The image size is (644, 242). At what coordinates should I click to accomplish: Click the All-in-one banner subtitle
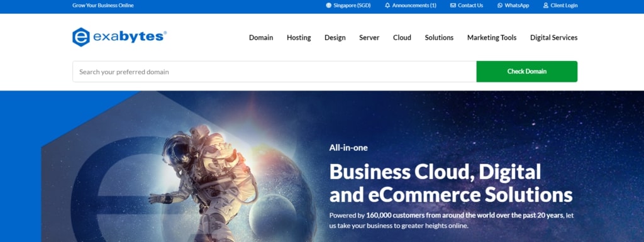[348, 148]
